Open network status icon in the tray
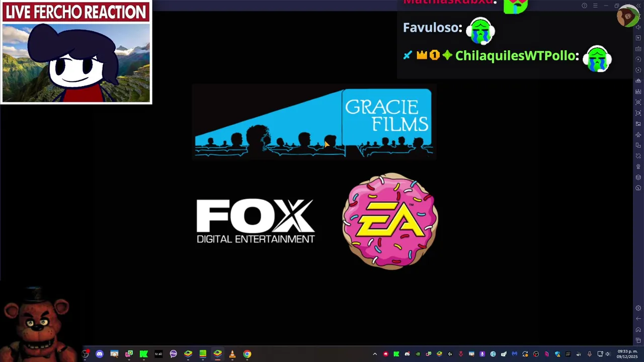This screenshot has height=362, width=644. click(x=600, y=354)
